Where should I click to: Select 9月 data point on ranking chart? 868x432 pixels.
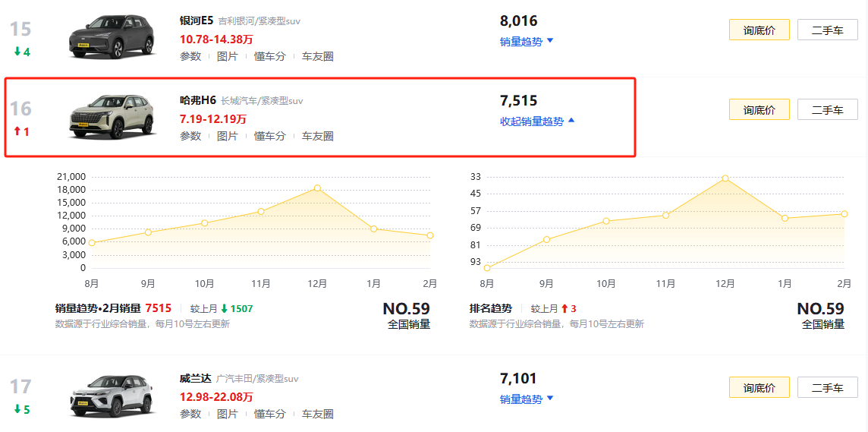[546, 240]
